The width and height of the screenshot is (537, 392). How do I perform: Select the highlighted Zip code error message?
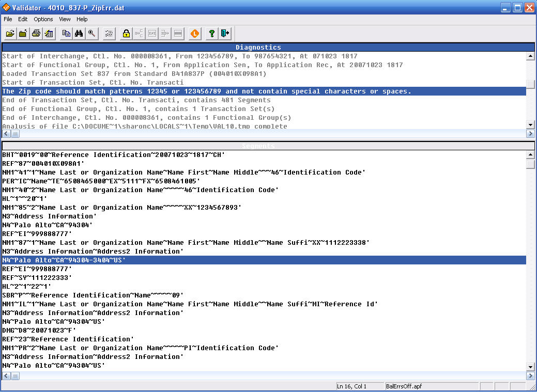264,91
